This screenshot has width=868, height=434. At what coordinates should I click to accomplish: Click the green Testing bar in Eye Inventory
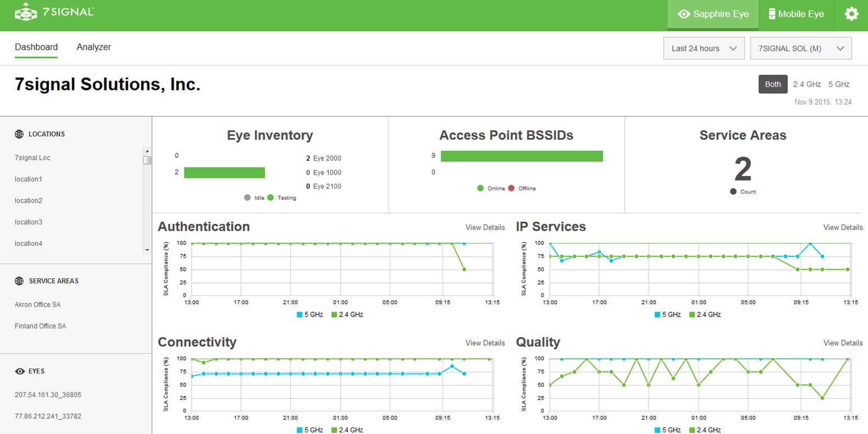[x=224, y=173]
